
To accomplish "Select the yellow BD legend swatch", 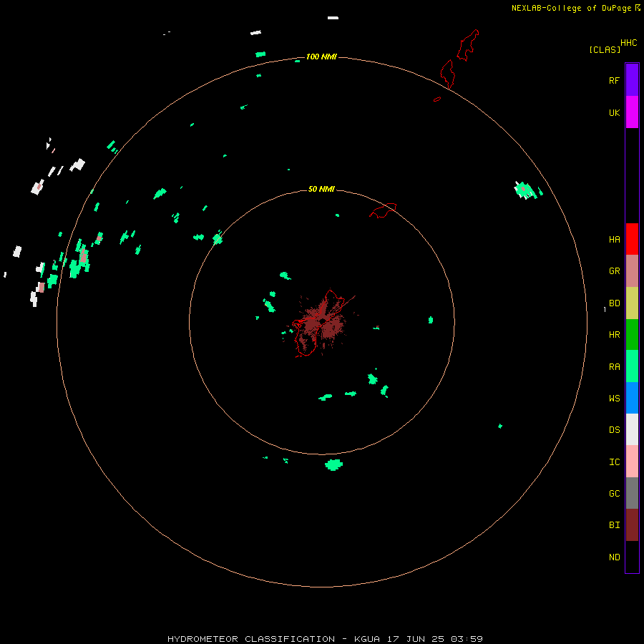I will (x=632, y=303).
